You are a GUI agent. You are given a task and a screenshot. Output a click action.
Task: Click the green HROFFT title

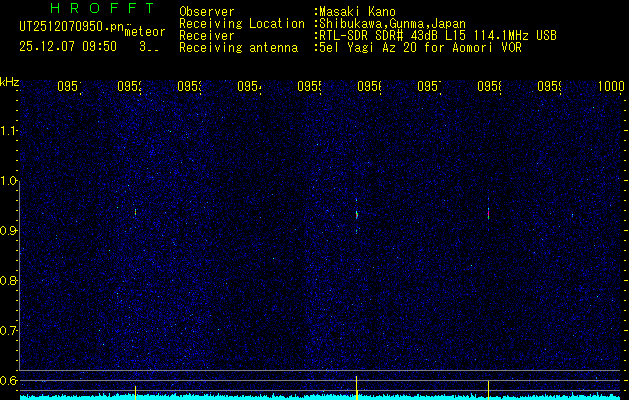click(x=103, y=8)
